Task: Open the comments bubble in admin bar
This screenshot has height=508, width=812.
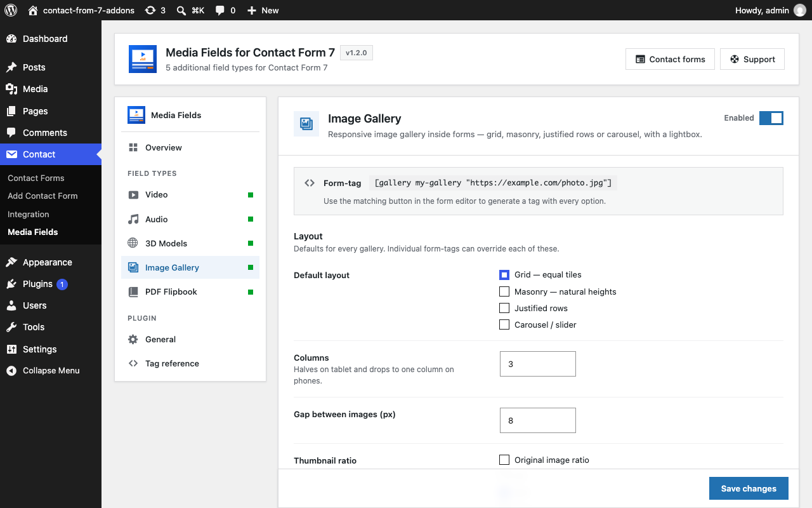Action: (220, 10)
